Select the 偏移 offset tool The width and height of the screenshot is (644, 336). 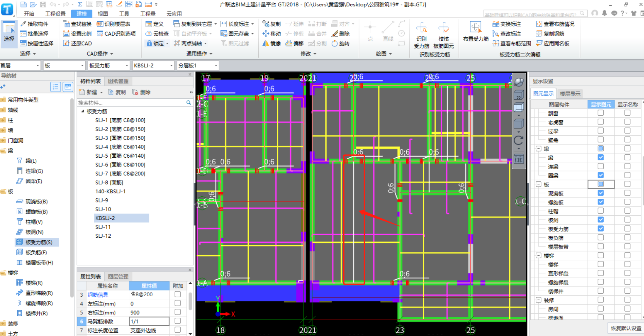coord(295,43)
